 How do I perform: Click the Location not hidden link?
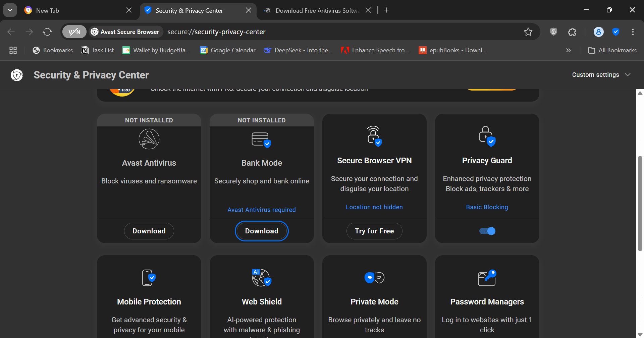click(374, 207)
